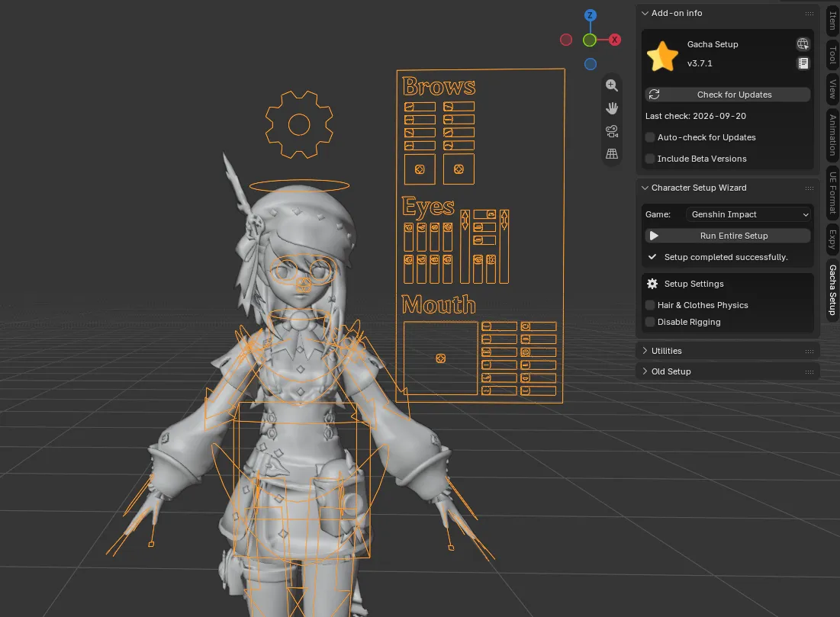Open the Animation sidebar tab

pyautogui.click(x=832, y=135)
